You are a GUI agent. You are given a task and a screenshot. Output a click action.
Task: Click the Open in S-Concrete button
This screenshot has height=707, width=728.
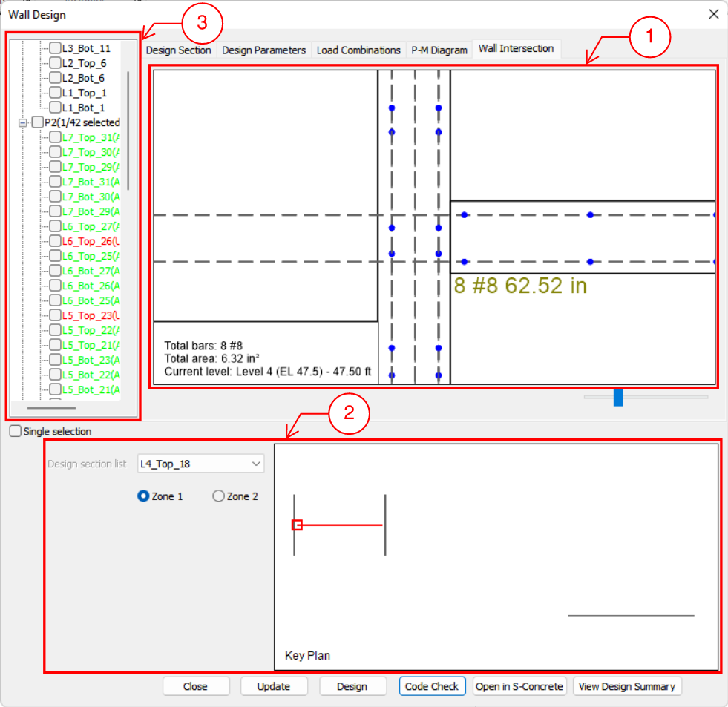tap(519, 686)
